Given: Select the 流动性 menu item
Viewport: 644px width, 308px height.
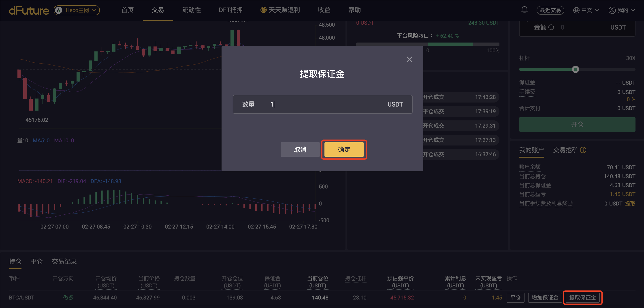Looking at the screenshot, I should [x=191, y=10].
